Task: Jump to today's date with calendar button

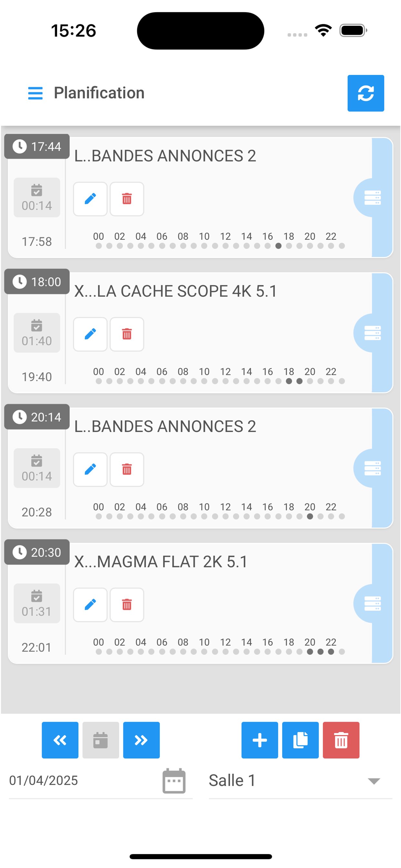Action: (100, 740)
